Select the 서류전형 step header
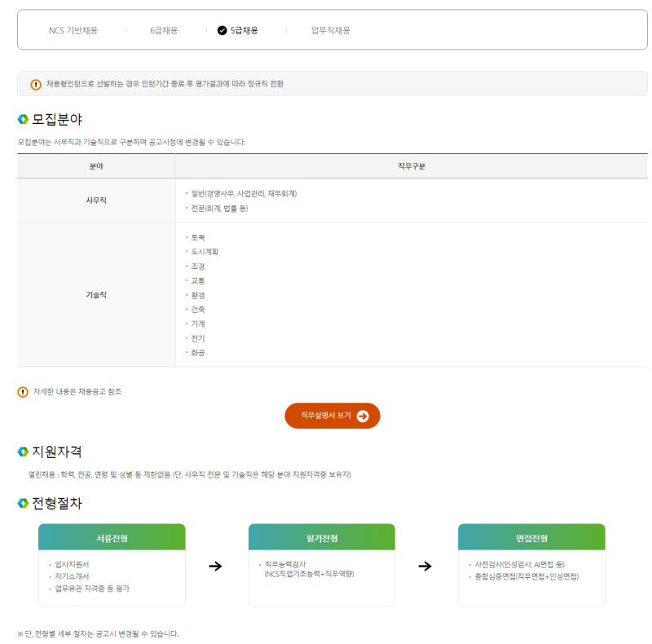This screenshot has height=644, width=652. pyautogui.click(x=112, y=537)
